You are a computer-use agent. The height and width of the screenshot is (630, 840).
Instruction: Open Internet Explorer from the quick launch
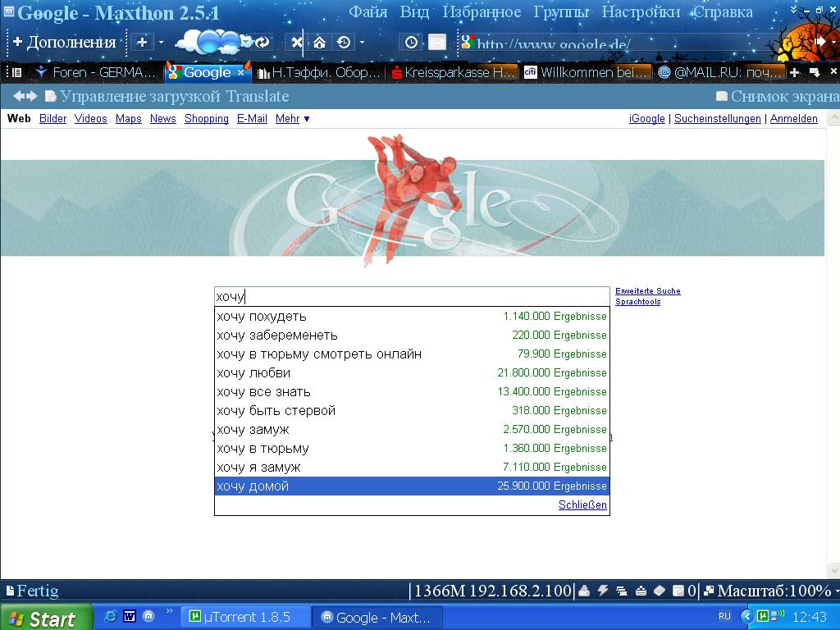pyautogui.click(x=111, y=617)
